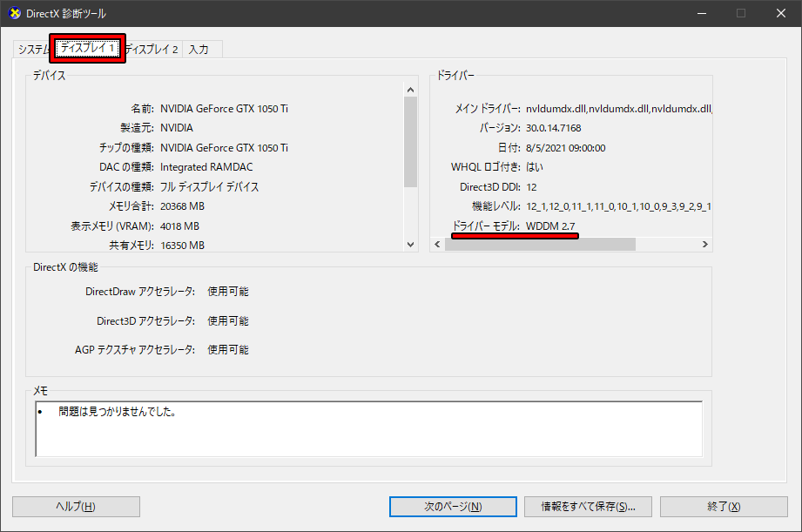Click the ヘルプ(H) button
Screen dimensions: 802x532
point(76,507)
